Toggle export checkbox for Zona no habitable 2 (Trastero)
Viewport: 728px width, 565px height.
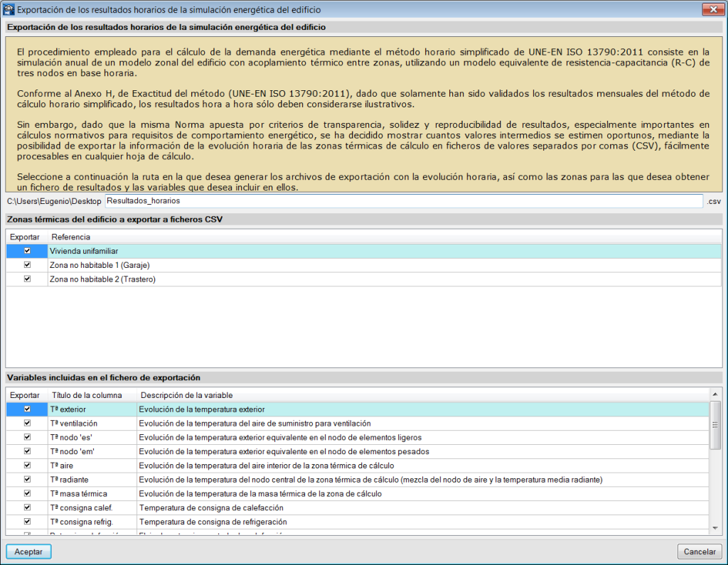point(28,279)
